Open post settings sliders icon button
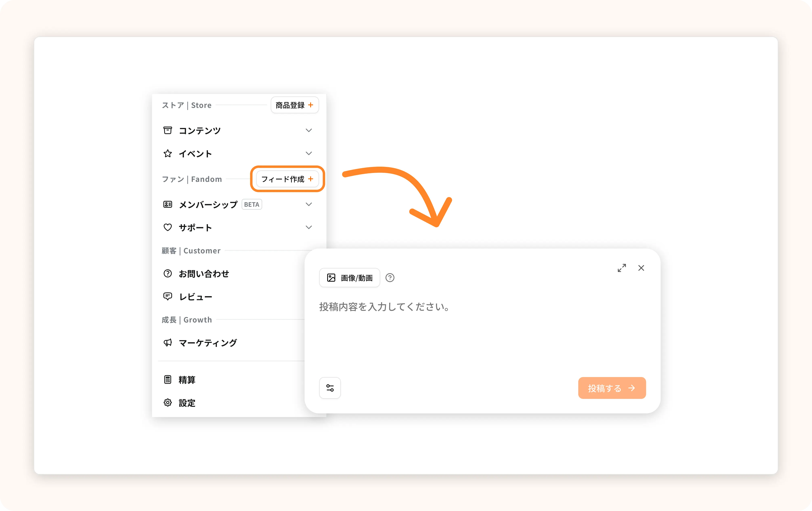The width and height of the screenshot is (812, 511). (x=330, y=388)
